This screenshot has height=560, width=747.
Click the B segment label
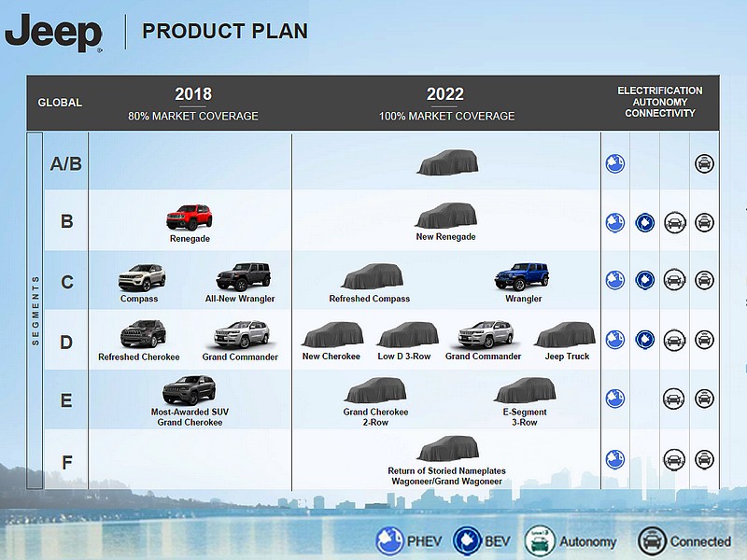tap(66, 221)
